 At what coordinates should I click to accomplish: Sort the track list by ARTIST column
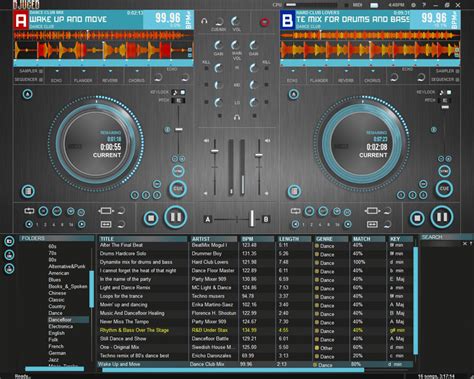pos(213,239)
